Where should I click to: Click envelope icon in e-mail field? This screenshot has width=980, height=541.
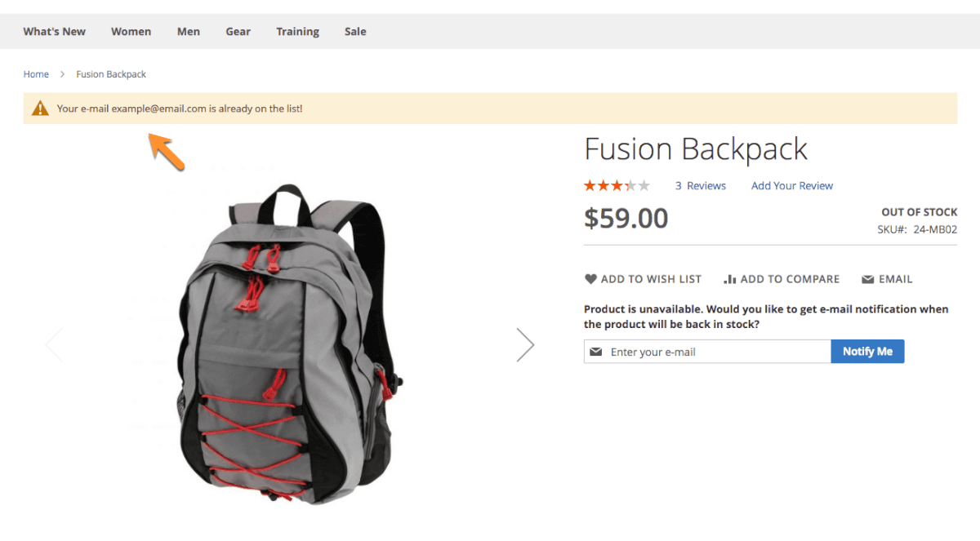tap(596, 352)
